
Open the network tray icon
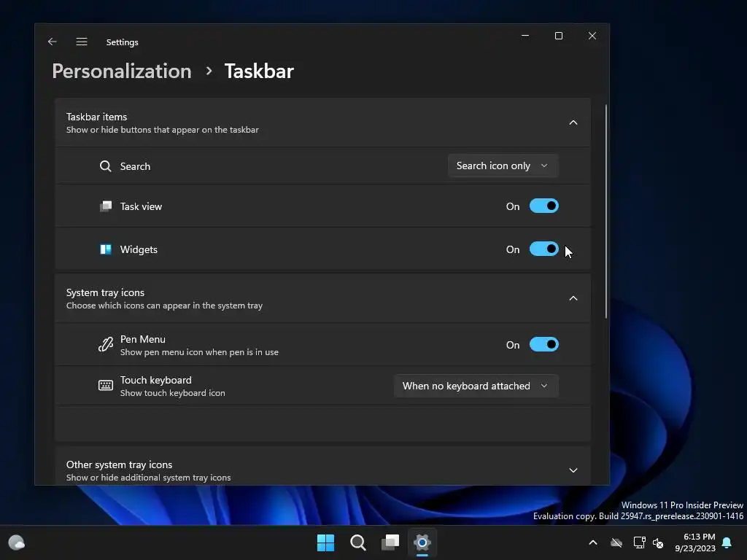coord(639,542)
